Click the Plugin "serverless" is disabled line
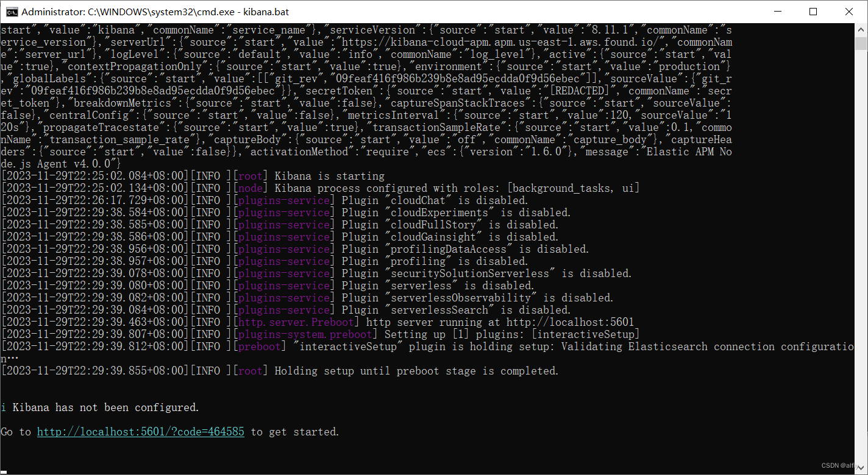 click(x=268, y=286)
